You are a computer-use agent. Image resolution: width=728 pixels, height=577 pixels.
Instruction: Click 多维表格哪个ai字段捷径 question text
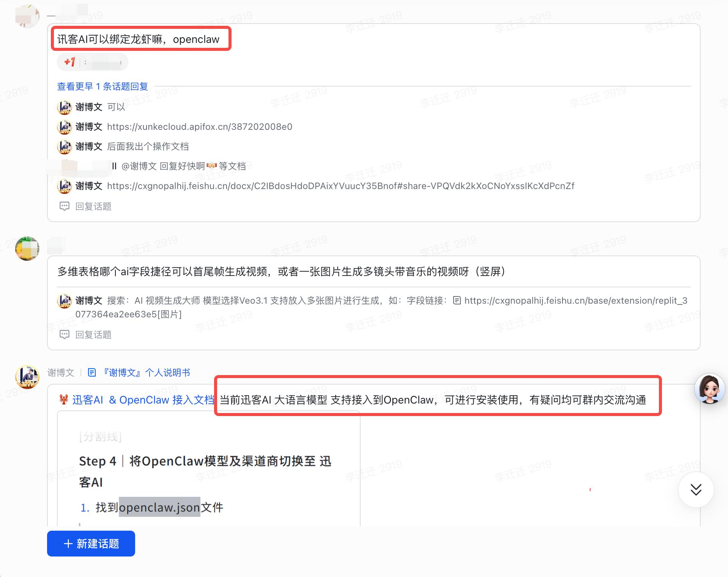pos(281,272)
